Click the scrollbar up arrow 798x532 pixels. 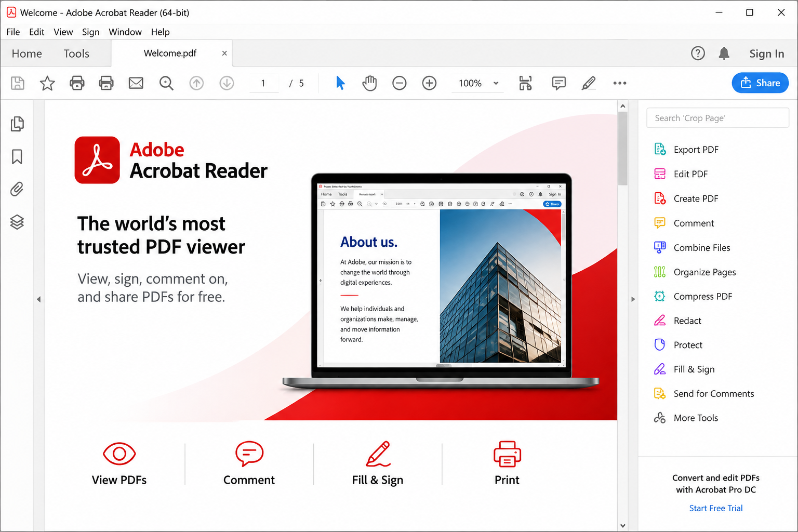(623, 106)
